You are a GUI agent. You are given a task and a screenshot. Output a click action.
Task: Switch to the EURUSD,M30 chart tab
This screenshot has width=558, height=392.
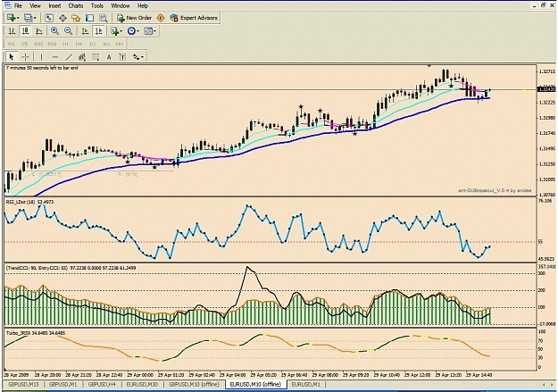(142, 385)
